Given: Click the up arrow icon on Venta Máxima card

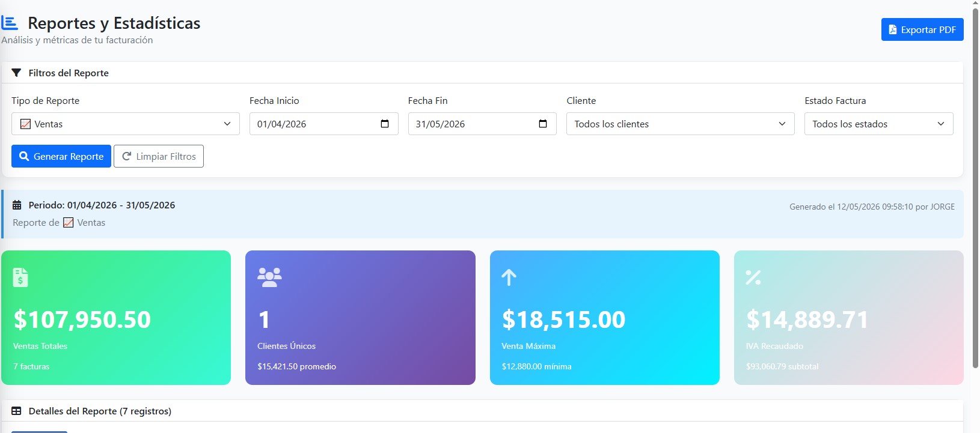Looking at the screenshot, I should pos(509,277).
